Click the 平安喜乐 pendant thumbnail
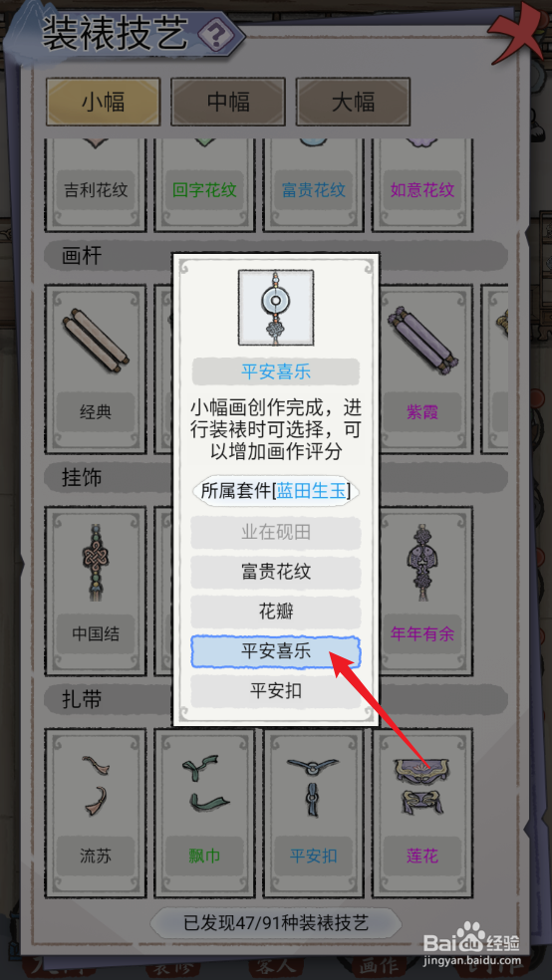The width and height of the screenshot is (552, 980). pos(276,308)
